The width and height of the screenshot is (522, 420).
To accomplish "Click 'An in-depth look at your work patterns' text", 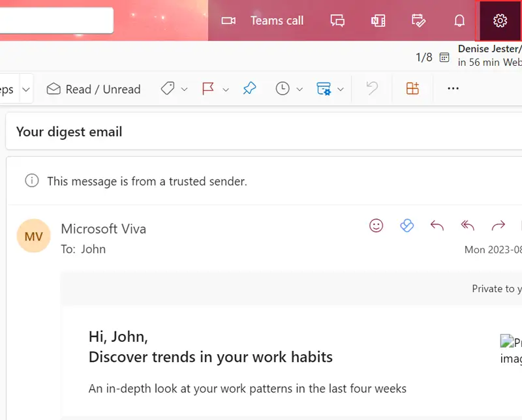I will tap(247, 389).
